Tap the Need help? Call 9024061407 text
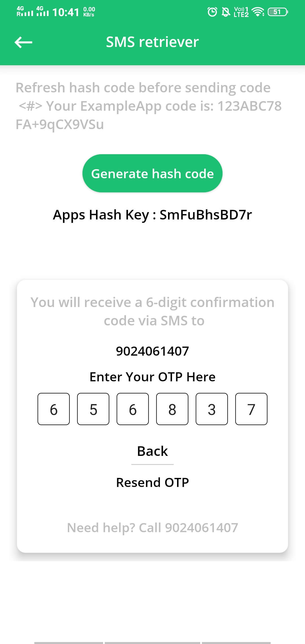 pos(152,528)
